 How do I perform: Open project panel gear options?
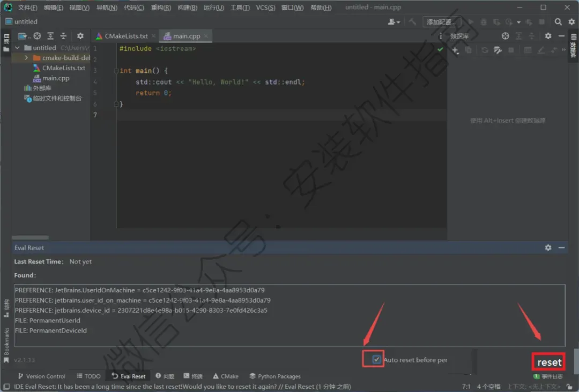click(x=80, y=36)
